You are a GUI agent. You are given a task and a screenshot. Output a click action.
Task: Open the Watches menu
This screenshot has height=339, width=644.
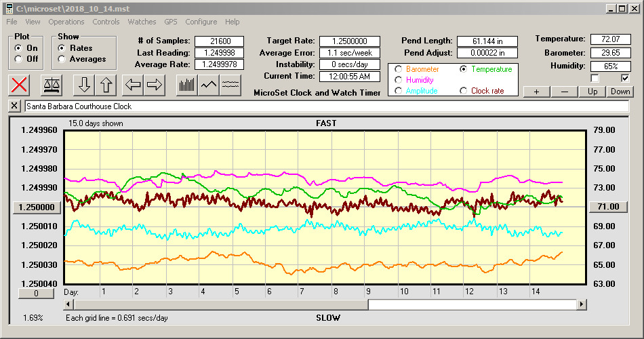[142, 22]
